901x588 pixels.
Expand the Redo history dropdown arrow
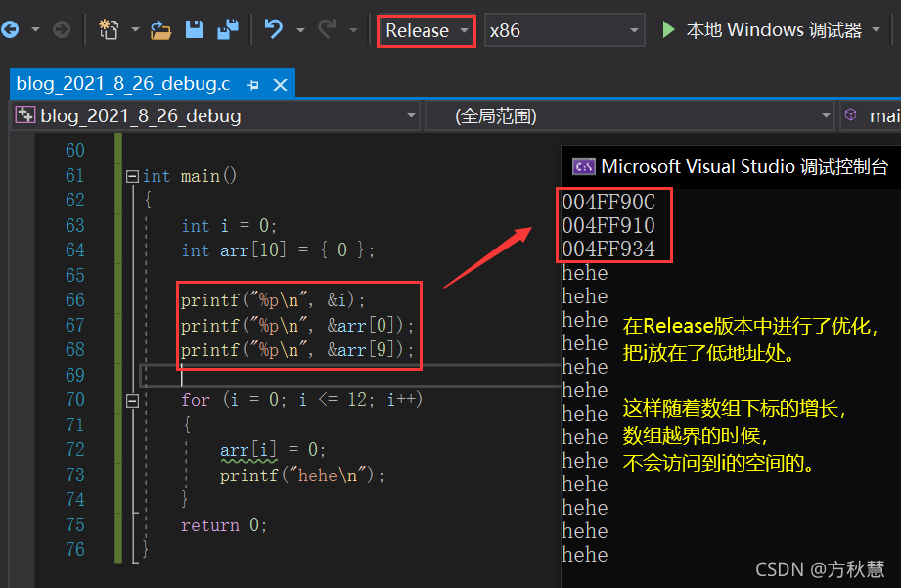click(353, 29)
